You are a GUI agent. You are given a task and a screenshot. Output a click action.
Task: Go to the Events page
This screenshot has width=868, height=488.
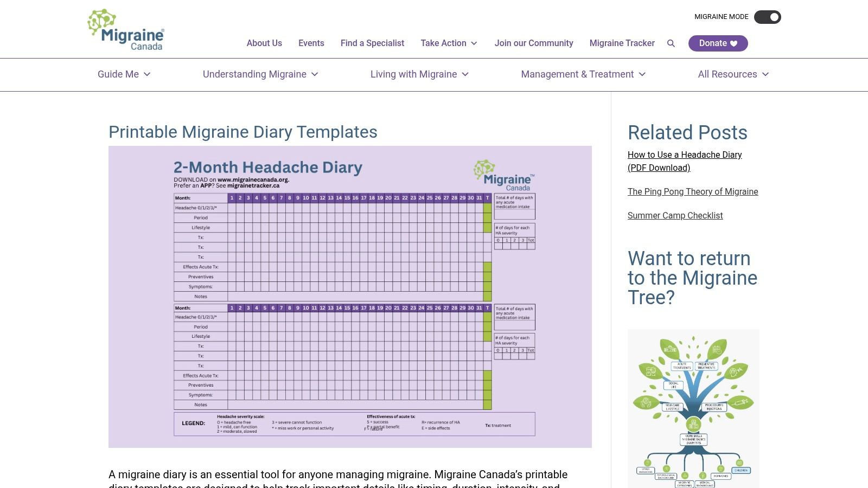pyautogui.click(x=311, y=43)
